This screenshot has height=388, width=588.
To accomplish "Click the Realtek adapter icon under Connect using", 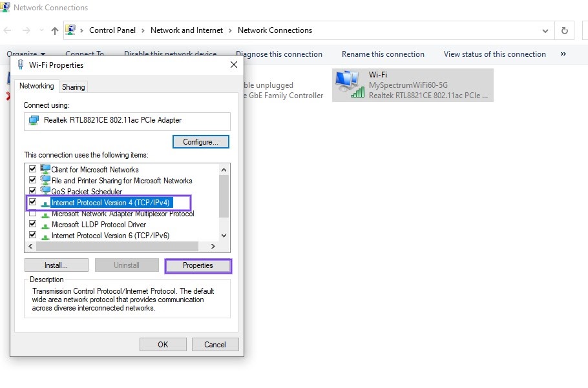I will tap(34, 121).
